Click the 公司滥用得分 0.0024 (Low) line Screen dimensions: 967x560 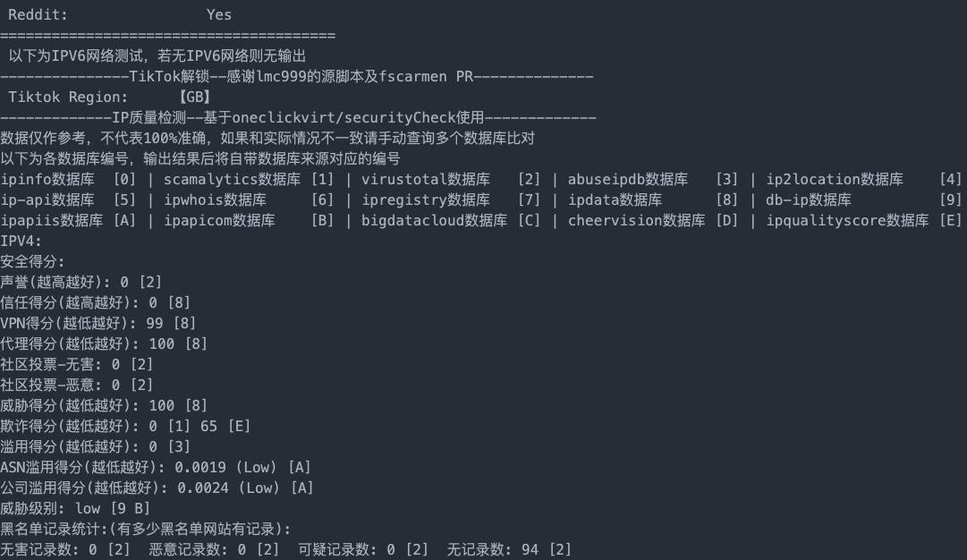[157, 488]
